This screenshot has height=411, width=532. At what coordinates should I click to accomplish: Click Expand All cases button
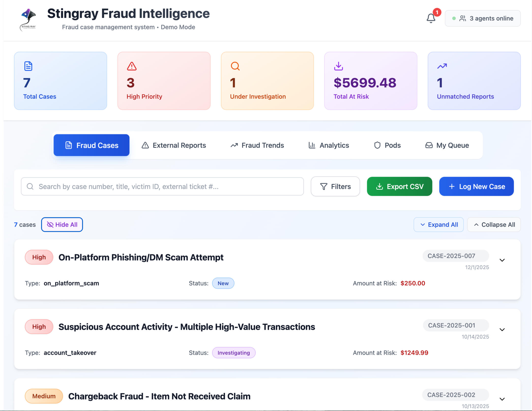coord(439,224)
